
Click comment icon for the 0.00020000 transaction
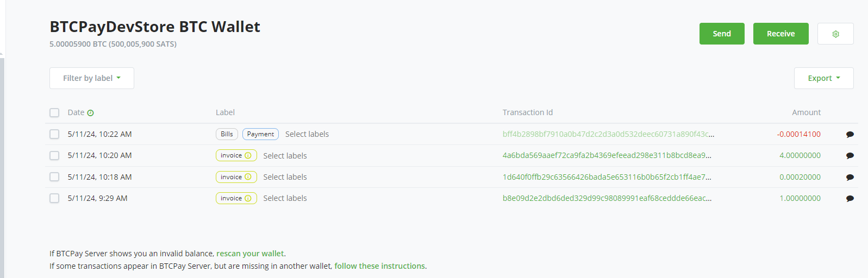[x=850, y=177]
